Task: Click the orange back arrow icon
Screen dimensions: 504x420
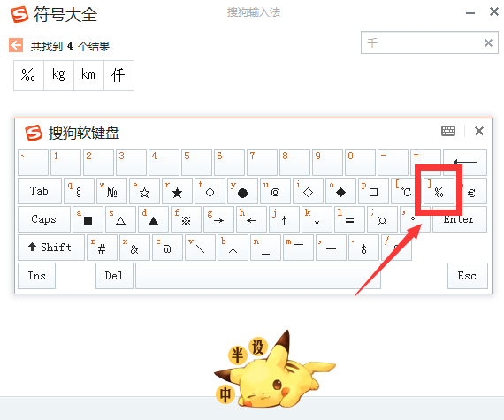Action: 16,45
